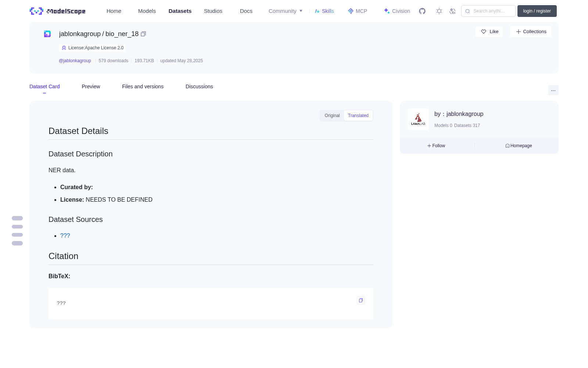The image size is (588, 368).
Task: Open the Datasets menu item
Action: tap(180, 11)
